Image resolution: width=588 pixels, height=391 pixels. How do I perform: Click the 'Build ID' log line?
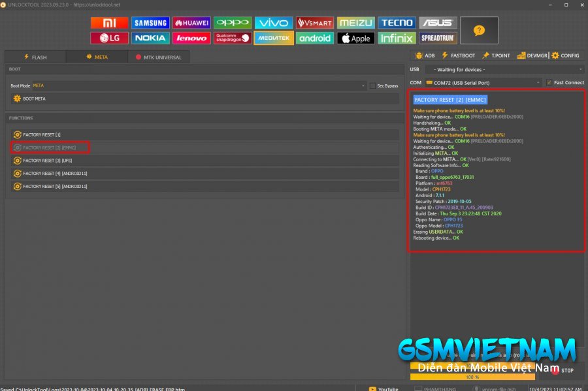pyautogui.click(x=454, y=208)
